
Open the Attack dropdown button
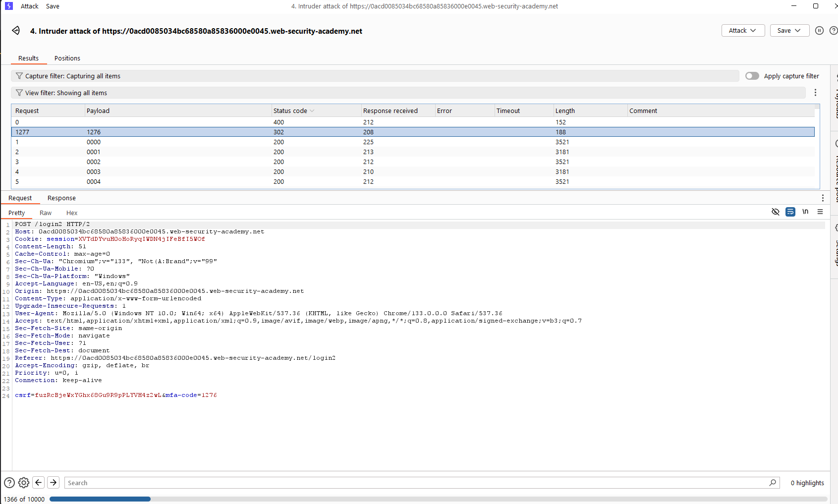coord(743,31)
